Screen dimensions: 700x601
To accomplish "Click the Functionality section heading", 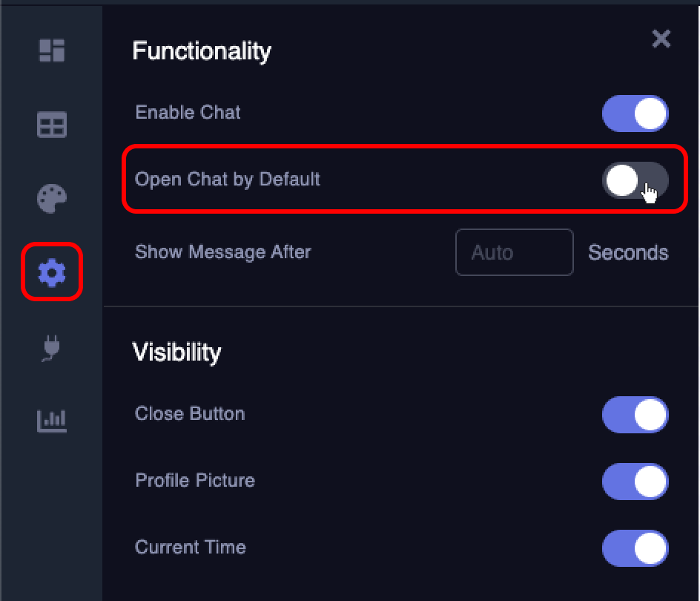I will click(x=202, y=51).
